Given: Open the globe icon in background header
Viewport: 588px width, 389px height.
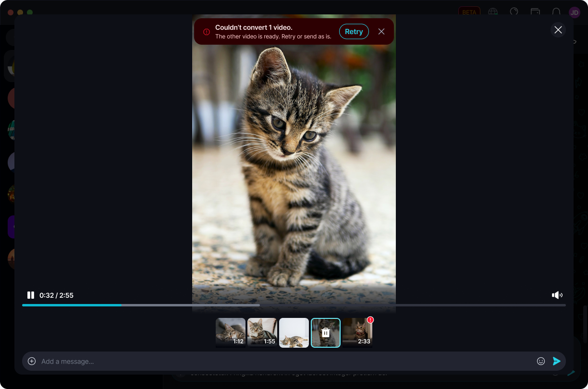Looking at the screenshot, I should tap(493, 12).
